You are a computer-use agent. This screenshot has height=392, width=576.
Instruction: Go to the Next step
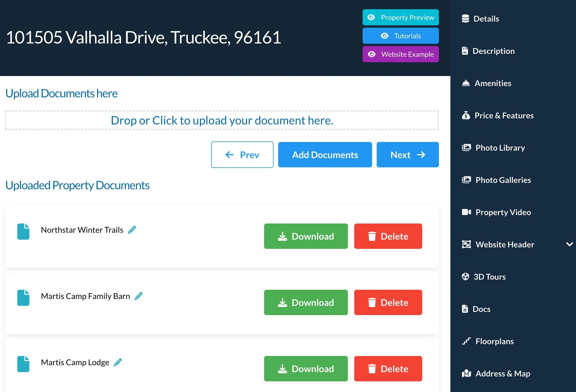point(408,155)
